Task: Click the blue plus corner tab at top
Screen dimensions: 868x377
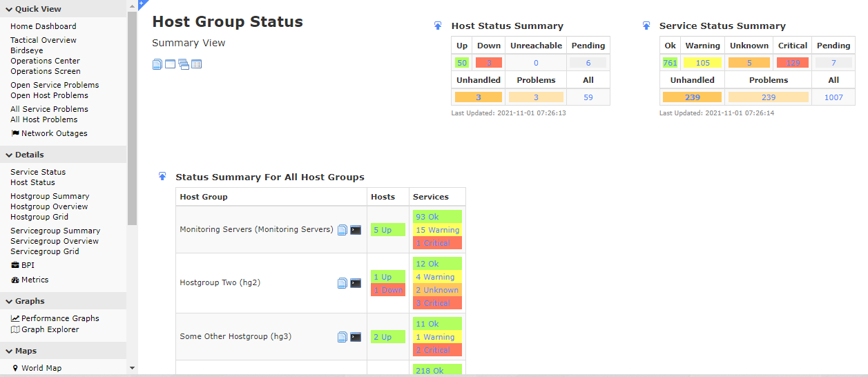Action: click(x=142, y=3)
